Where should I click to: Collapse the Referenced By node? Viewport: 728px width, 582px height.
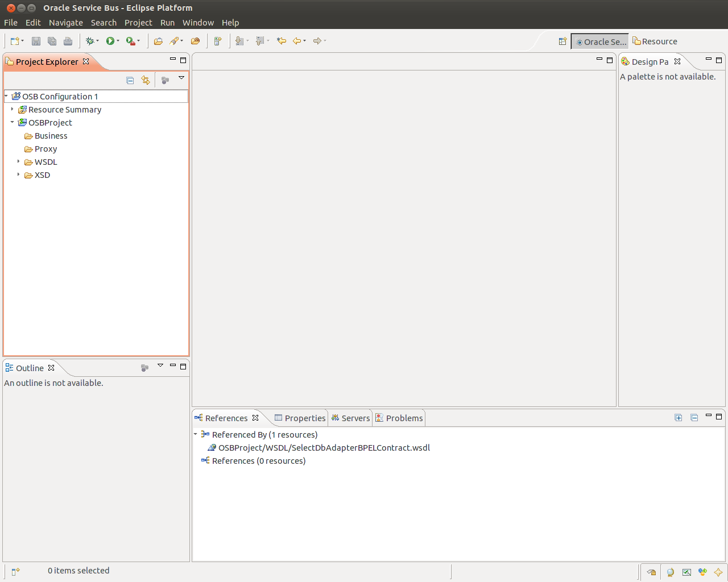(x=195, y=434)
